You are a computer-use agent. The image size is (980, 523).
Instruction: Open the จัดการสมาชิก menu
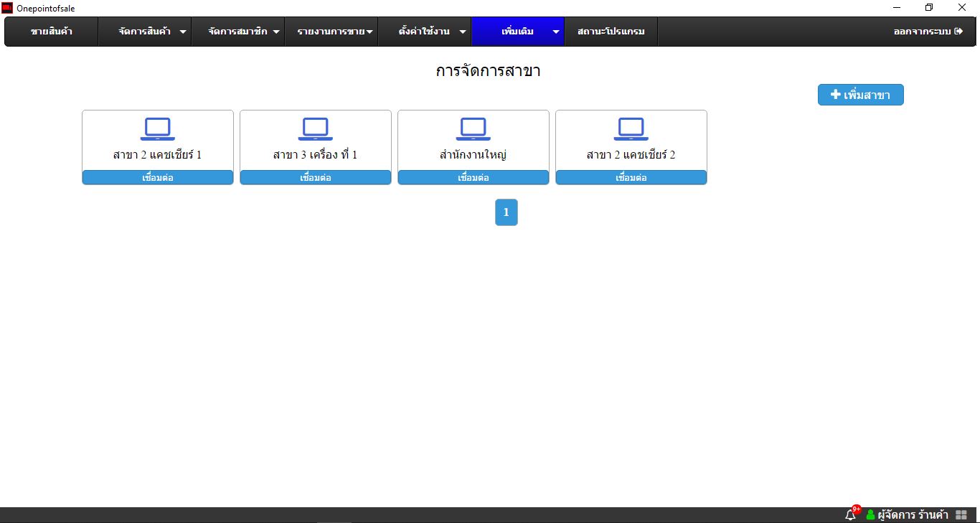[x=238, y=32]
